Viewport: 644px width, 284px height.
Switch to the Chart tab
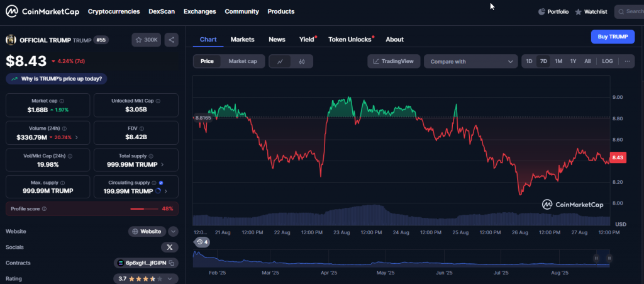(208, 40)
